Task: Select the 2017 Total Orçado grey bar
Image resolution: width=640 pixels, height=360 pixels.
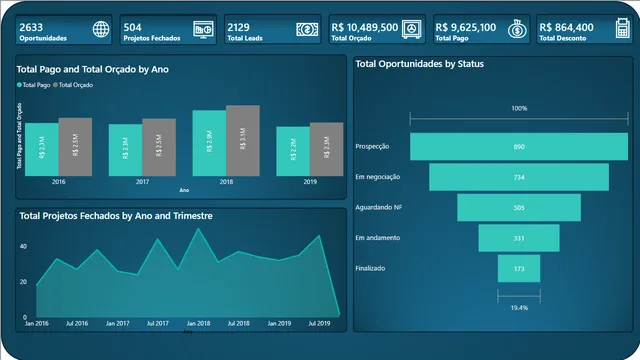Action: (159, 147)
